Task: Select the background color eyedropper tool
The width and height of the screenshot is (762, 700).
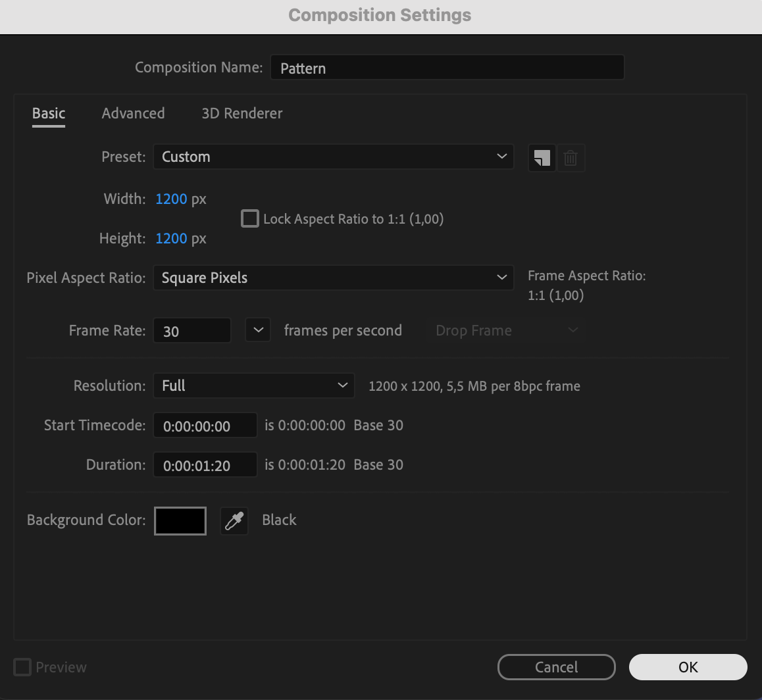Action: click(x=234, y=521)
